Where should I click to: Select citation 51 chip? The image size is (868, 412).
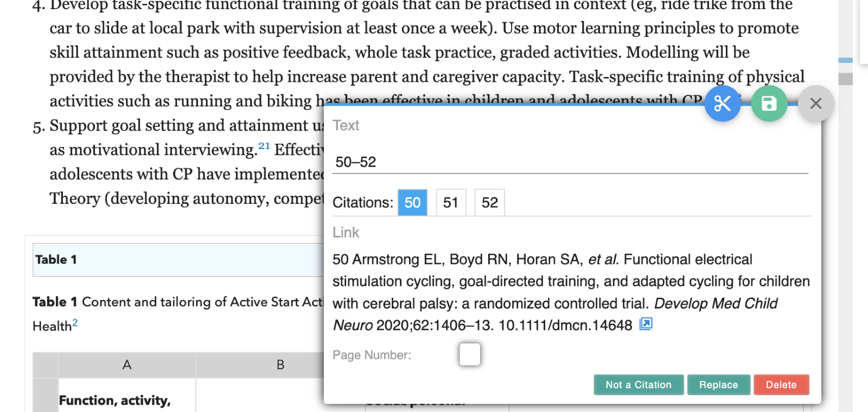click(x=451, y=203)
